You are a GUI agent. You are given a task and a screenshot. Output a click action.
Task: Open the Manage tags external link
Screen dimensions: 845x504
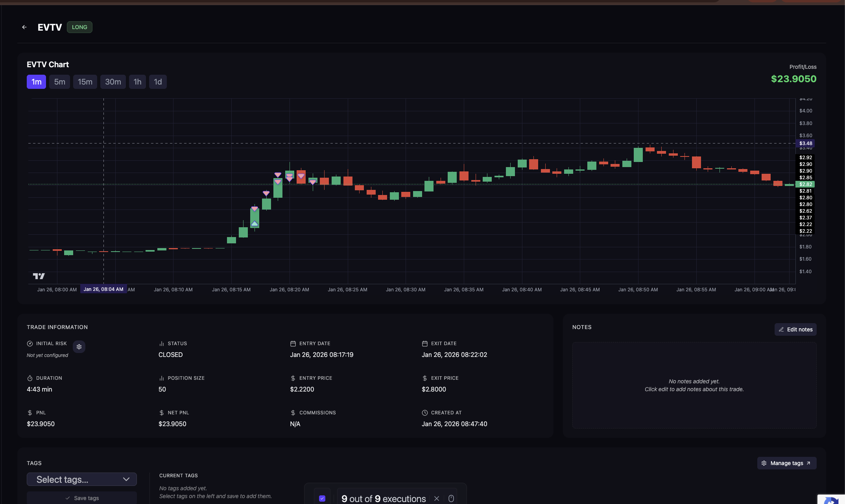pos(808,463)
